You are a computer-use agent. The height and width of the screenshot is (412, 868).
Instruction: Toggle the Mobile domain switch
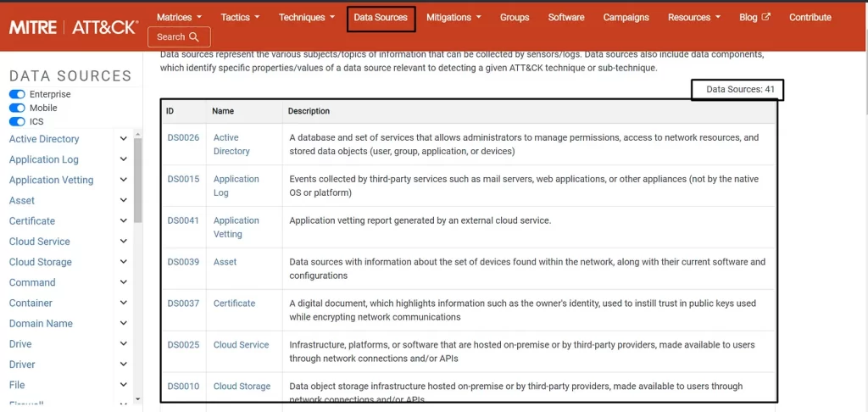pyautogui.click(x=17, y=108)
